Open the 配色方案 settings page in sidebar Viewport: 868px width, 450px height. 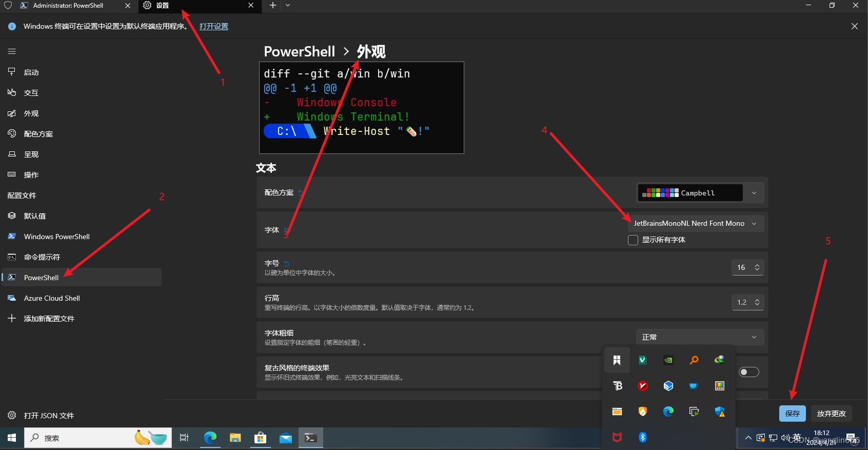[x=82, y=134]
